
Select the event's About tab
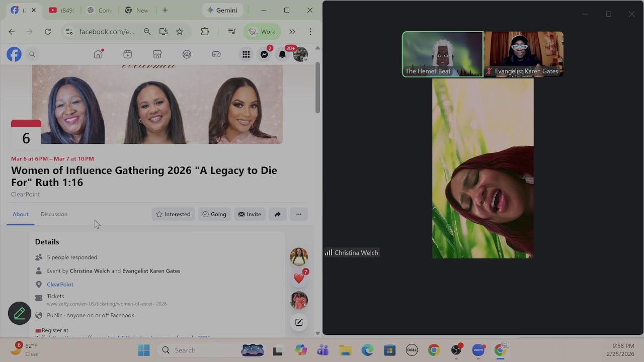pyautogui.click(x=21, y=214)
